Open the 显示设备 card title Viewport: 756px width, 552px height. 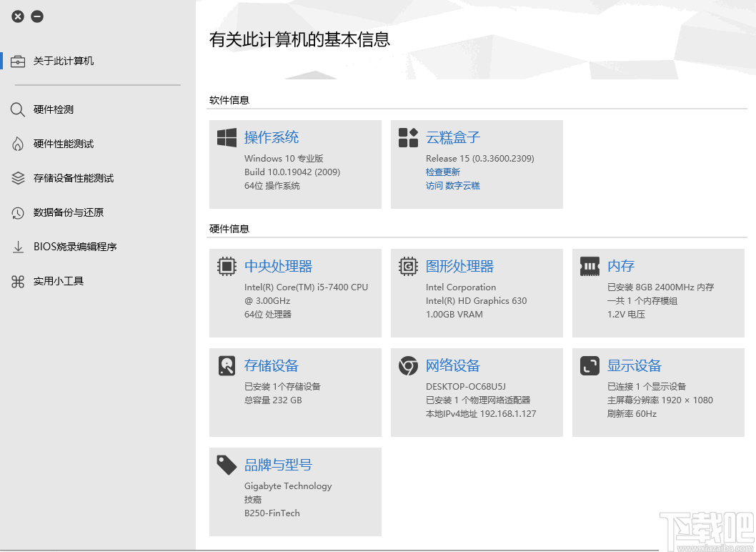(x=634, y=365)
